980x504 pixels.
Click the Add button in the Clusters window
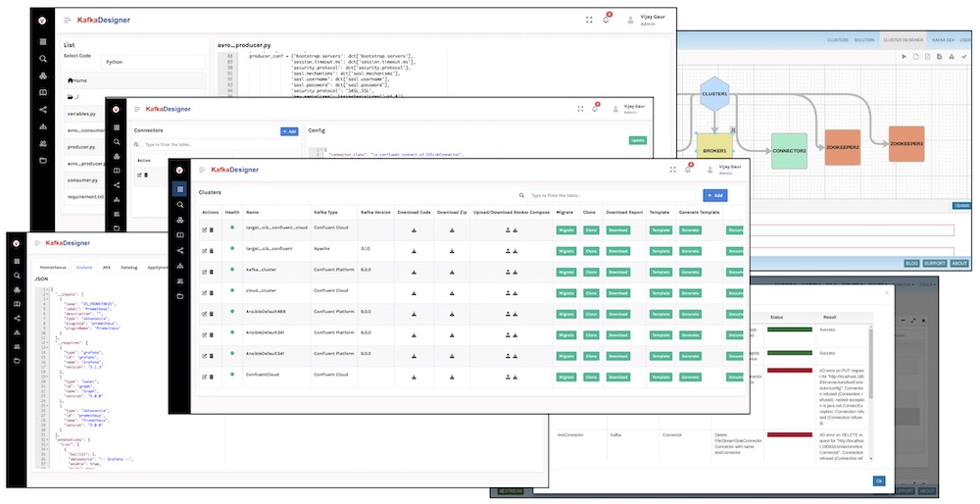(715, 195)
